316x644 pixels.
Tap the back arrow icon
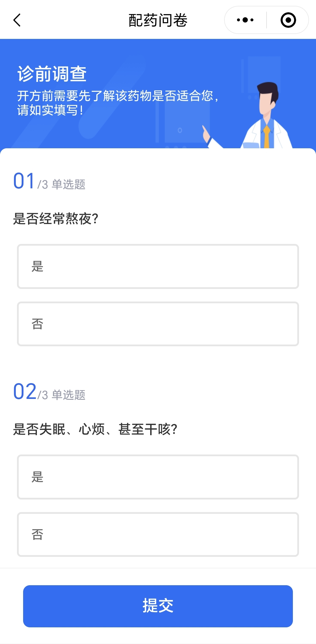click(17, 20)
